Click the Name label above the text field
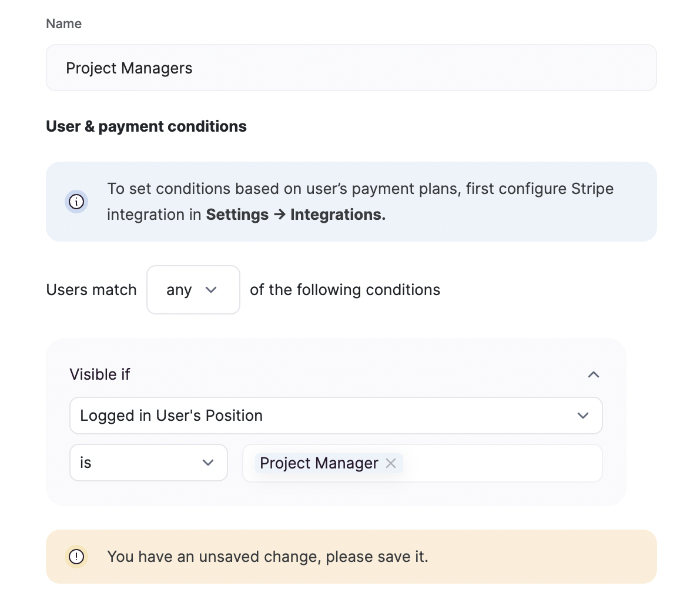Screen dimensions: 690x616 pos(63,24)
